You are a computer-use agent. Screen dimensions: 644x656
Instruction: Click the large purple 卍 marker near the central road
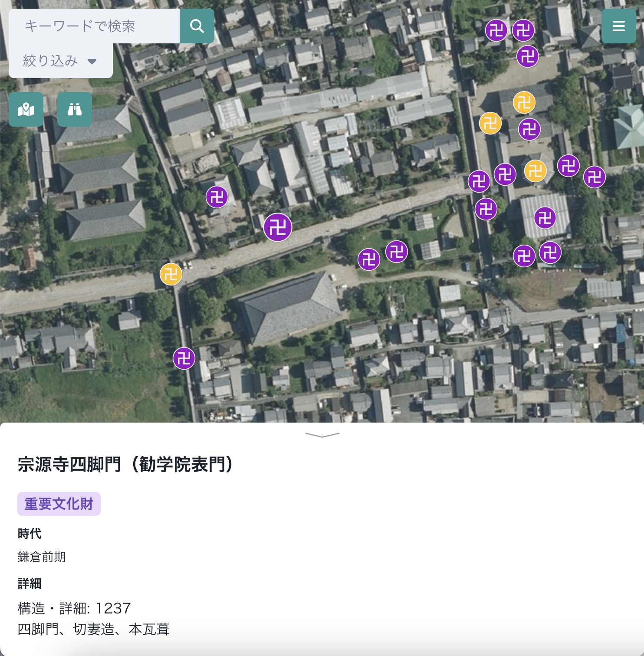[x=278, y=226]
